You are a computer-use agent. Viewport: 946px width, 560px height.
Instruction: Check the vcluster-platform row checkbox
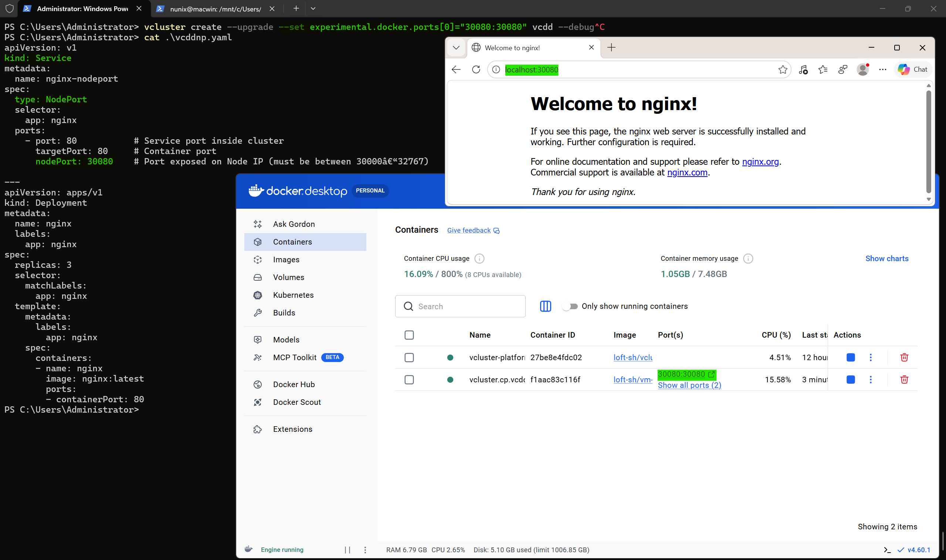pyautogui.click(x=409, y=357)
